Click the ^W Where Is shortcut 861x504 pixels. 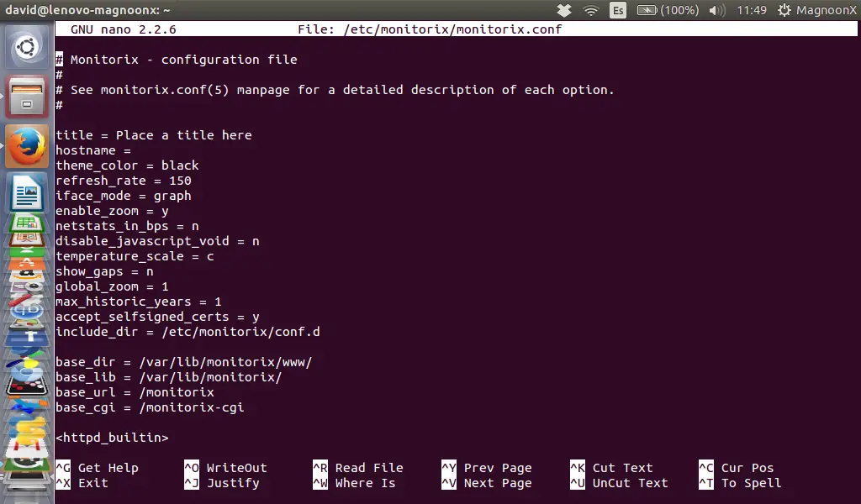click(354, 483)
